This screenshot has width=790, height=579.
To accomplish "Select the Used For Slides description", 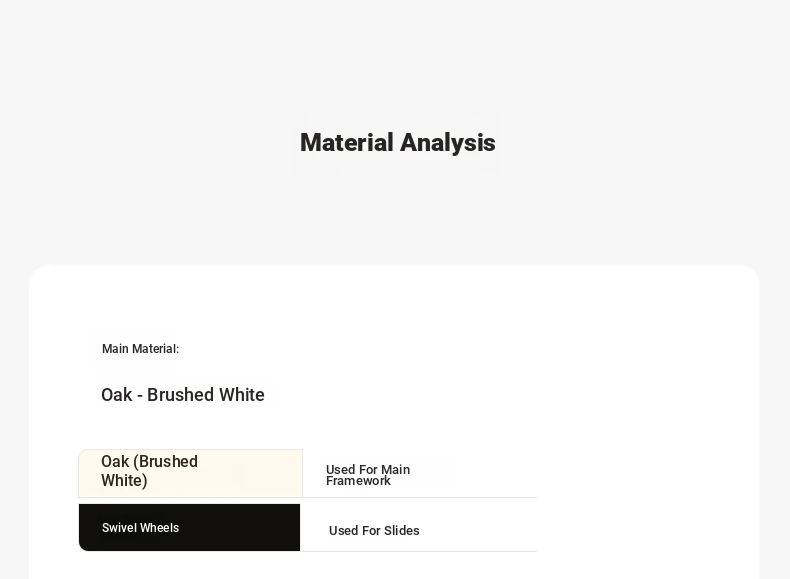I will 374,531.
